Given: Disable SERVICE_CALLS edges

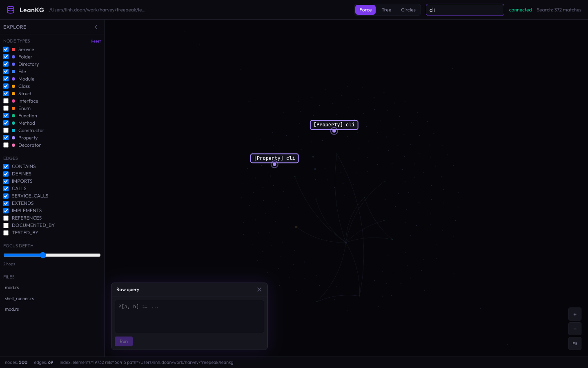Looking at the screenshot, I should (x=6, y=196).
